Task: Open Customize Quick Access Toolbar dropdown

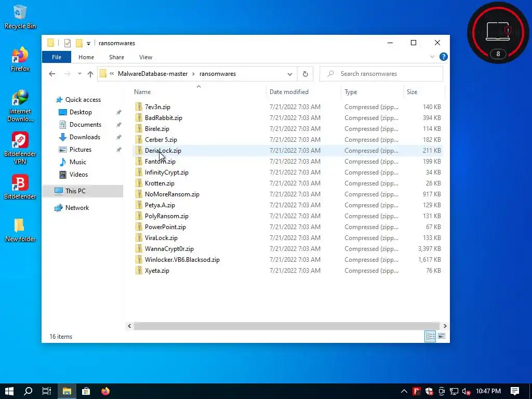Action: (88, 44)
